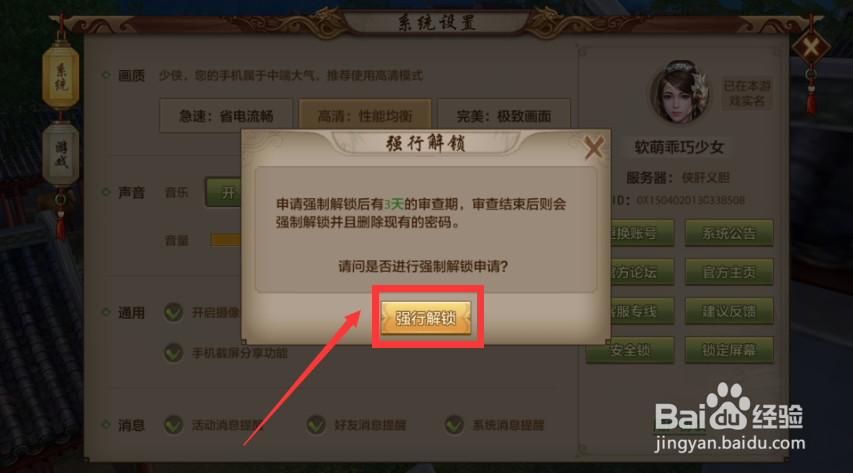The height and width of the screenshot is (473, 853).
Task: Switch to the 游戏 lantern tab
Action: [x=61, y=154]
